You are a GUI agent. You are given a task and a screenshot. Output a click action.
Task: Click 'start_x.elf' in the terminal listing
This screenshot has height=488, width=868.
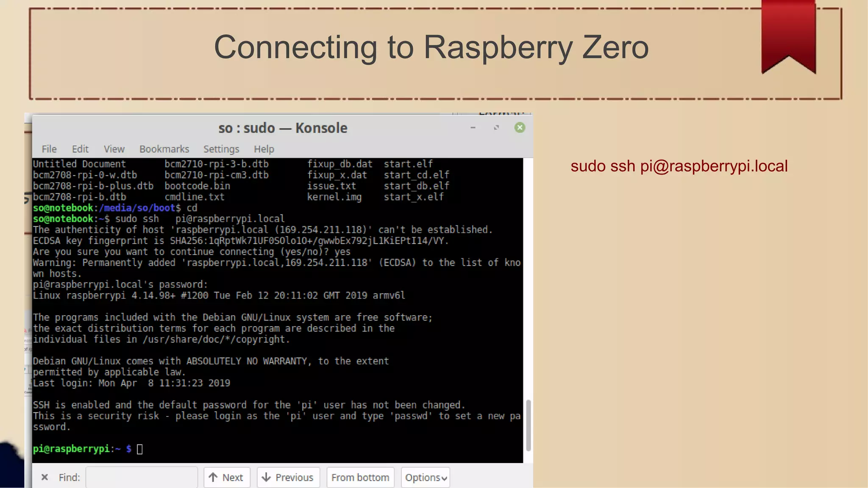coord(414,197)
